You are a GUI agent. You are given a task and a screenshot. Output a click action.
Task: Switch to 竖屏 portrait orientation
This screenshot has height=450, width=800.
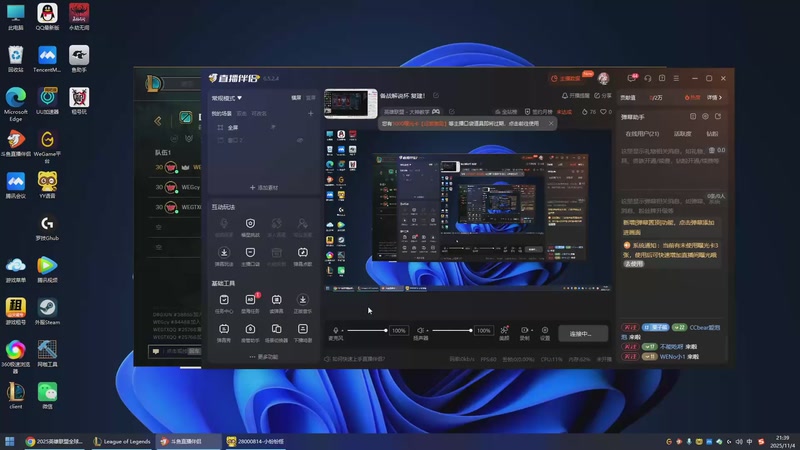coord(311,97)
